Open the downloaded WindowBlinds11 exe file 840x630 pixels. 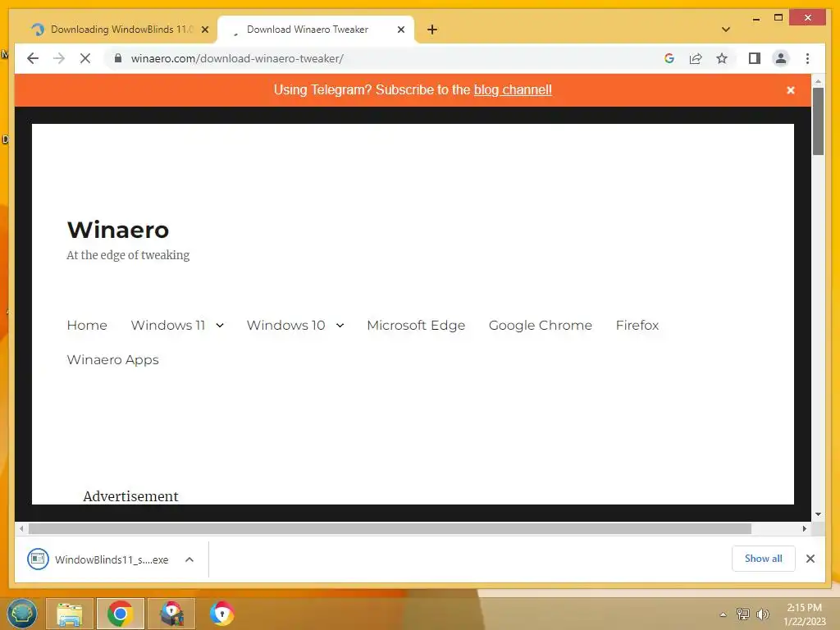tap(98, 559)
